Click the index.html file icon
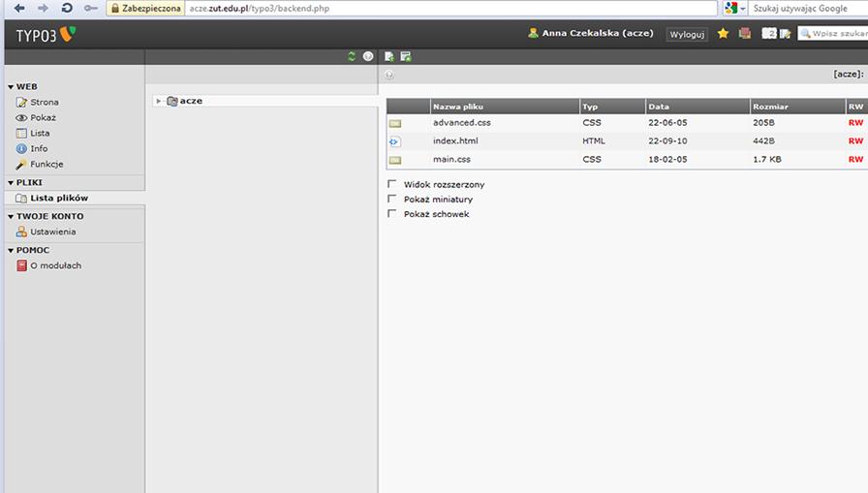 [x=394, y=141]
